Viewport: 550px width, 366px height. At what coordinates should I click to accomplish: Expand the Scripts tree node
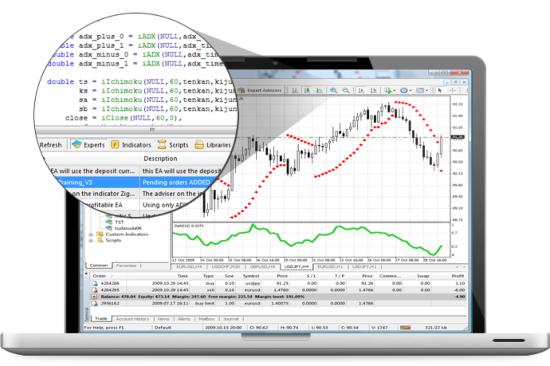click(x=91, y=240)
